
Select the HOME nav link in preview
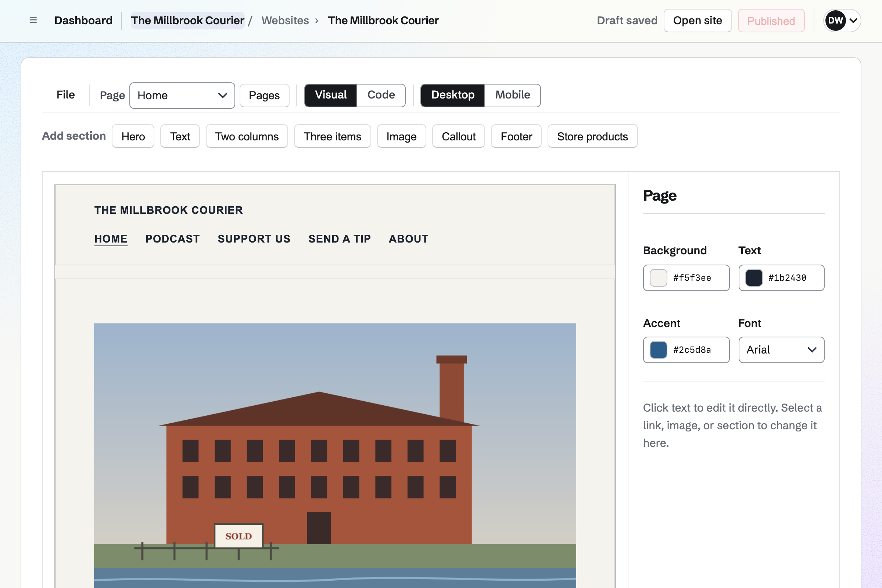click(x=111, y=239)
